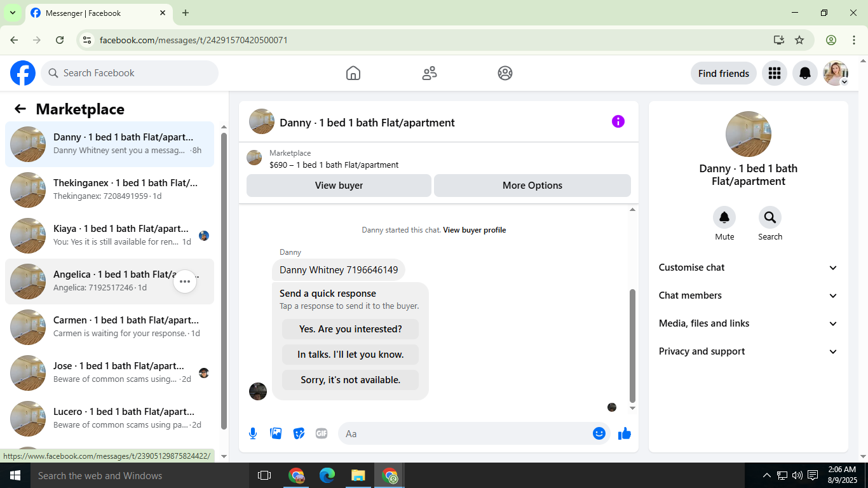Open the Facebook menu grid icon
868x488 pixels.
pos(774,73)
